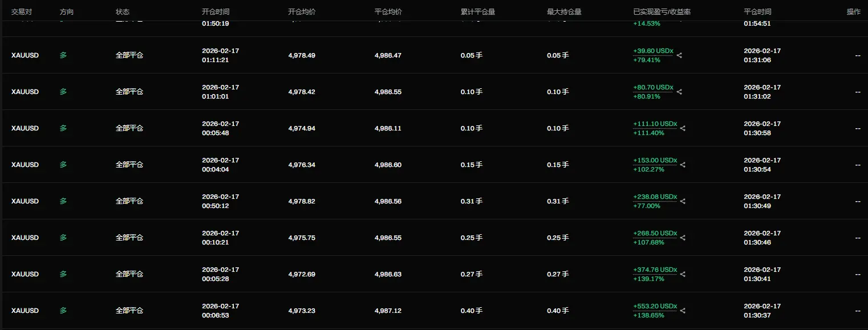Click the +374.76 USDx underlined profit
Screen dimensions: 868x330
point(655,270)
